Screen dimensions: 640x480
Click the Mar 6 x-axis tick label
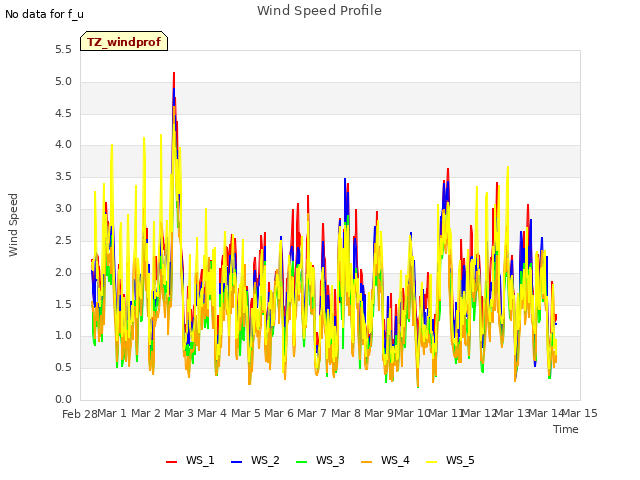tap(279, 413)
